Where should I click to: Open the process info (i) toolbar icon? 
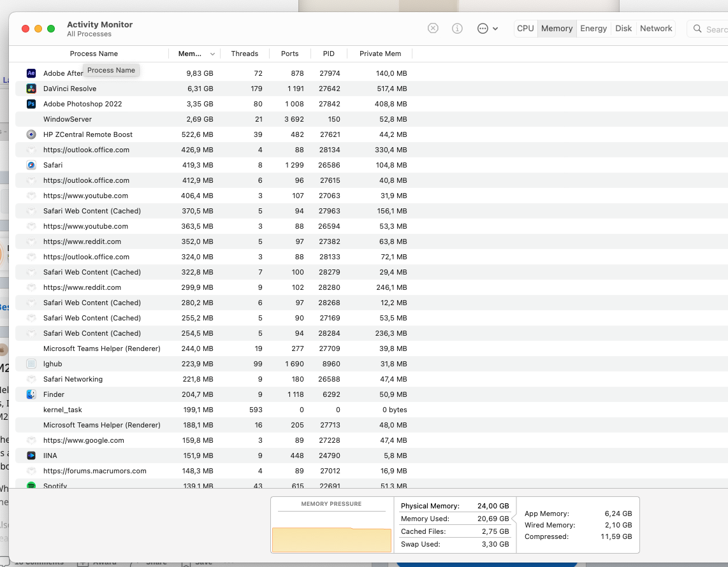[457, 28]
